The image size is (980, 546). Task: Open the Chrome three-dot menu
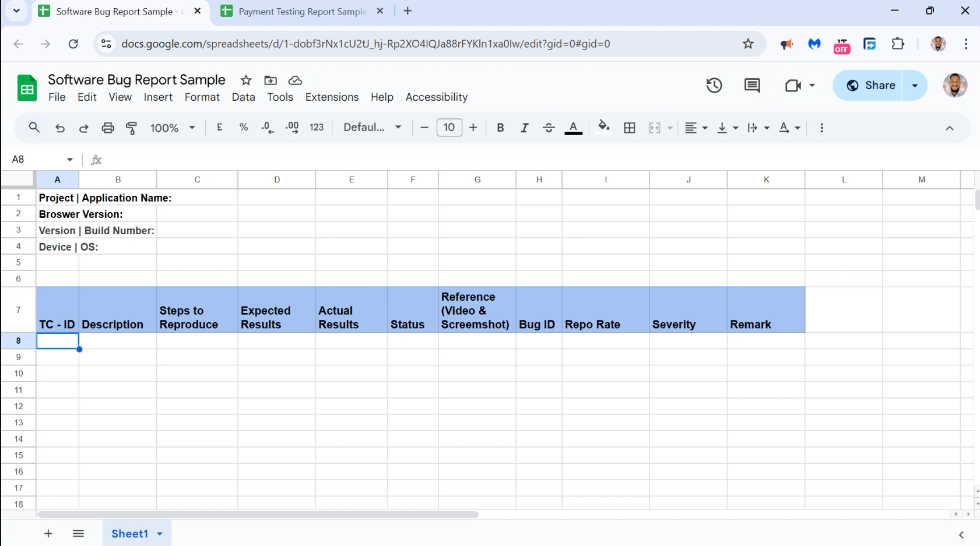point(966,44)
